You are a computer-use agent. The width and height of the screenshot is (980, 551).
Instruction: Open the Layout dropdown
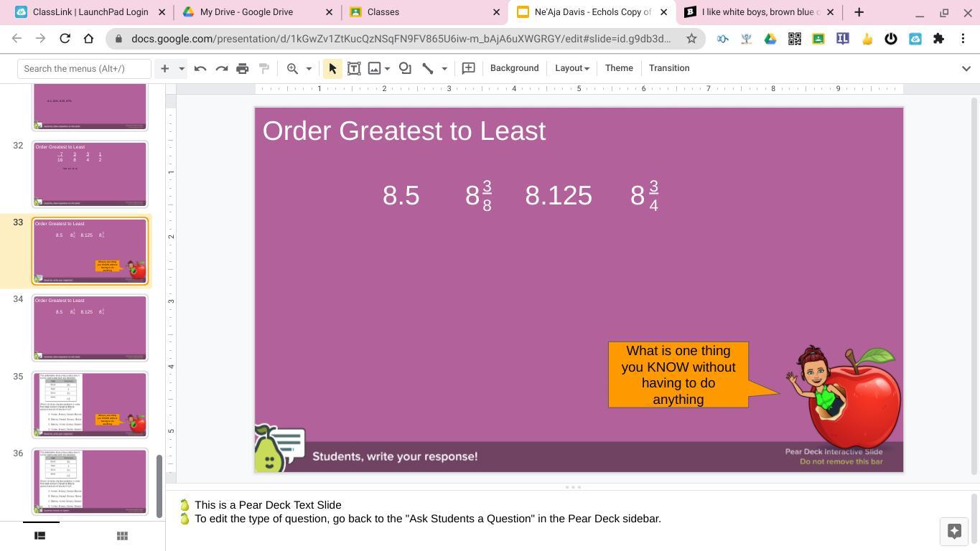[x=572, y=68]
